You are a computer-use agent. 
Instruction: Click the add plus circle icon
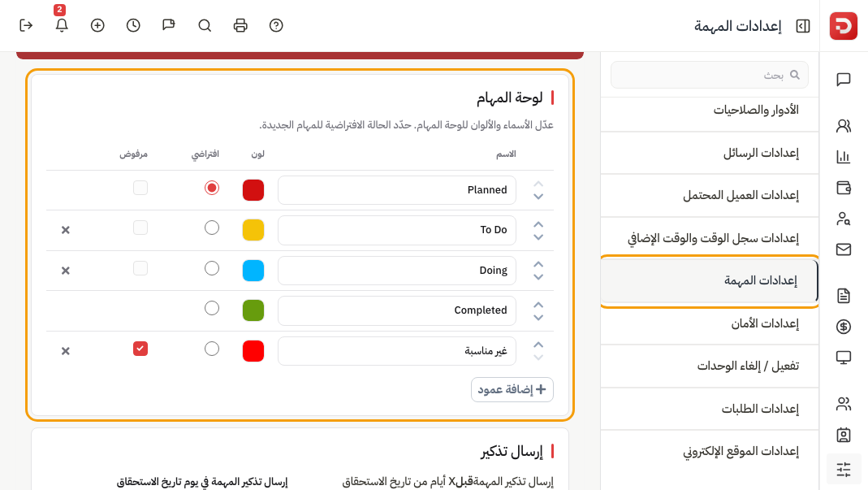pyautogui.click(x=97, y=25)
